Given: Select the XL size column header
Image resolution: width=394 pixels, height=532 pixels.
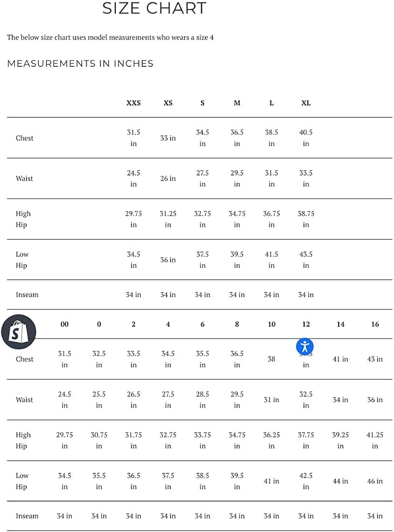Looking at the screenshot, I should coord(306,103).
